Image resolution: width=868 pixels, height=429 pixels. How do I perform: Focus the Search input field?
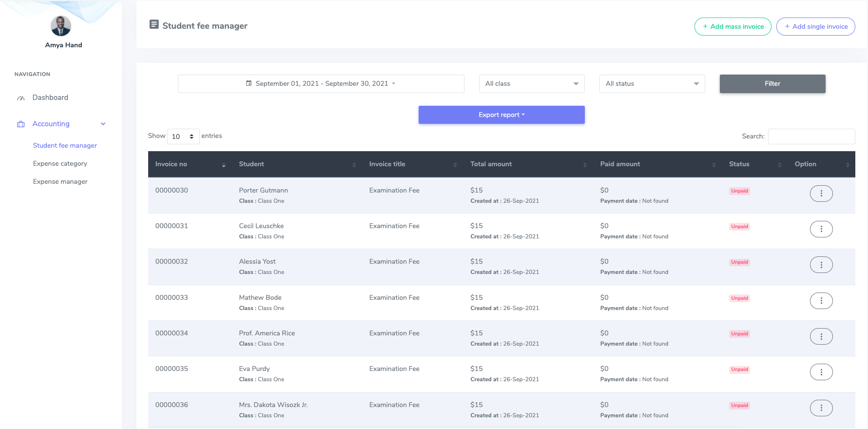point(811,136)
